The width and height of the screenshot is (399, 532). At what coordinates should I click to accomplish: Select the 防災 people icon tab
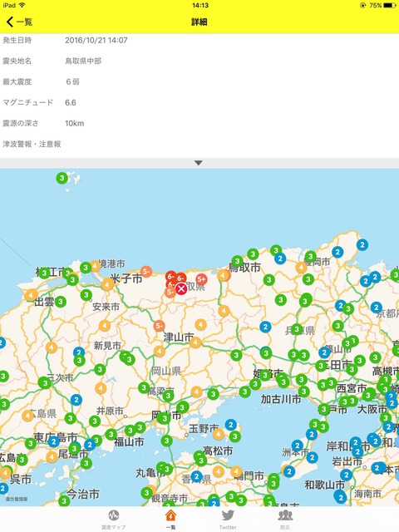[x=285, y=520]
